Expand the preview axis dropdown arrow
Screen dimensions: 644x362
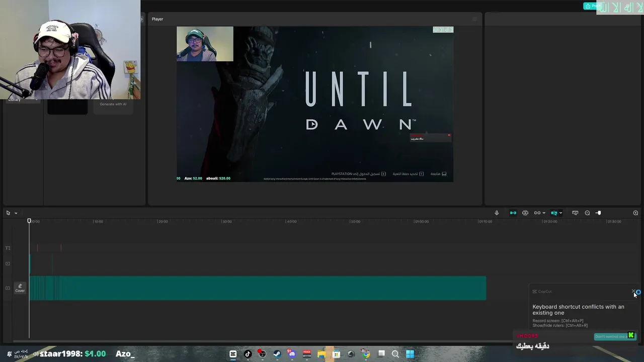point(560,213)
